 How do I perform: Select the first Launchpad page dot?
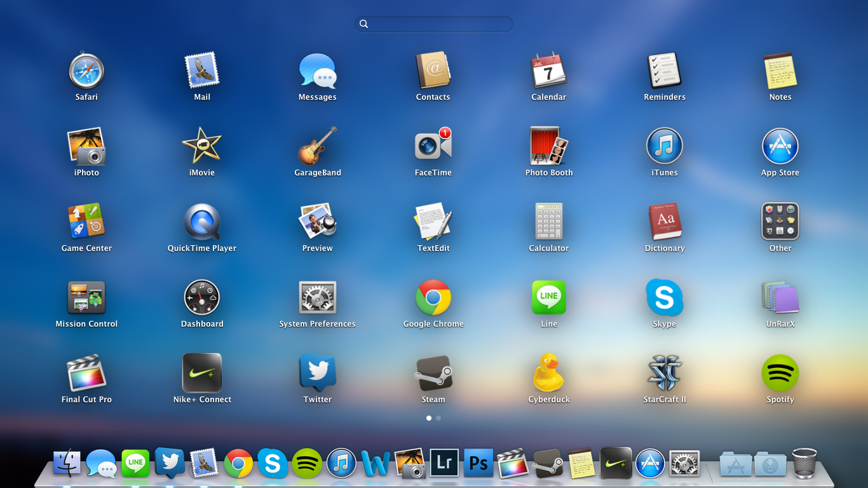click(429, 418)
